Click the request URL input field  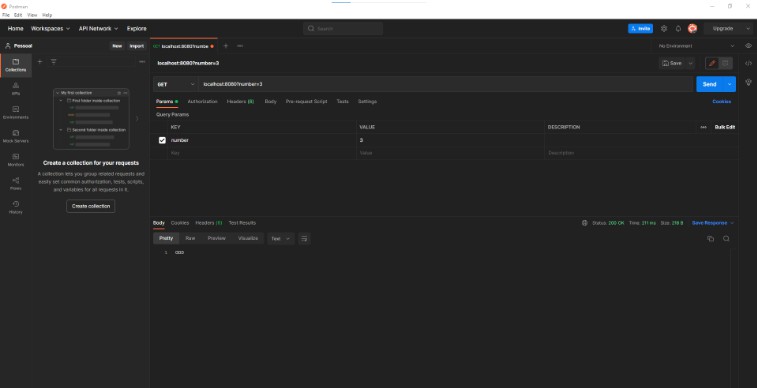[x=446, y=84]
